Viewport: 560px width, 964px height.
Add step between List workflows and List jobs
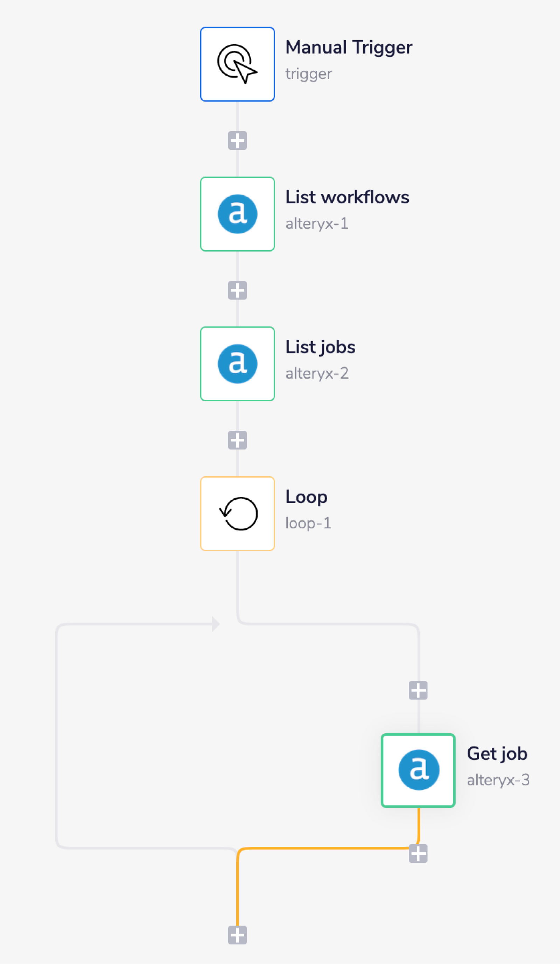click(237, 290)
